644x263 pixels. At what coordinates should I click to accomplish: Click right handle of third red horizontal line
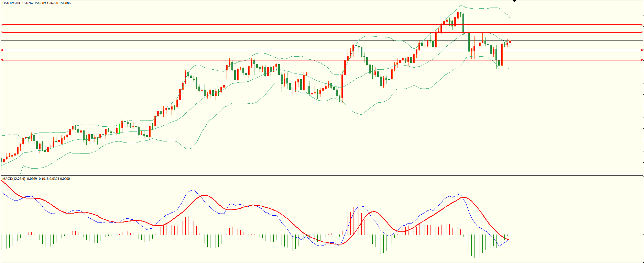(x=642, y=50)
